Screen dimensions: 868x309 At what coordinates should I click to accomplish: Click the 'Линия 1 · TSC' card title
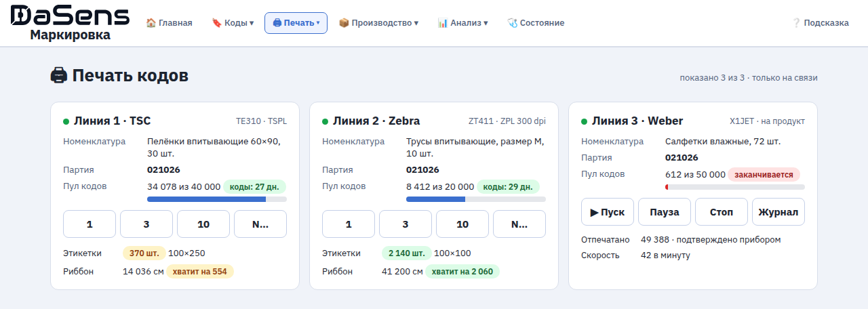pyautogui.click(x=112, y=121)
